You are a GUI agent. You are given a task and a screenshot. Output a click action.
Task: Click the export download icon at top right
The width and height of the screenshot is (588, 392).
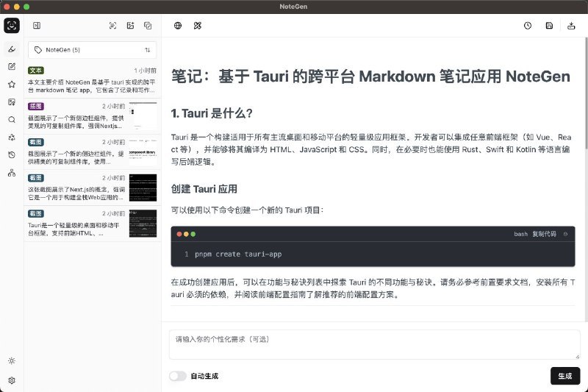tap(572, 26)
